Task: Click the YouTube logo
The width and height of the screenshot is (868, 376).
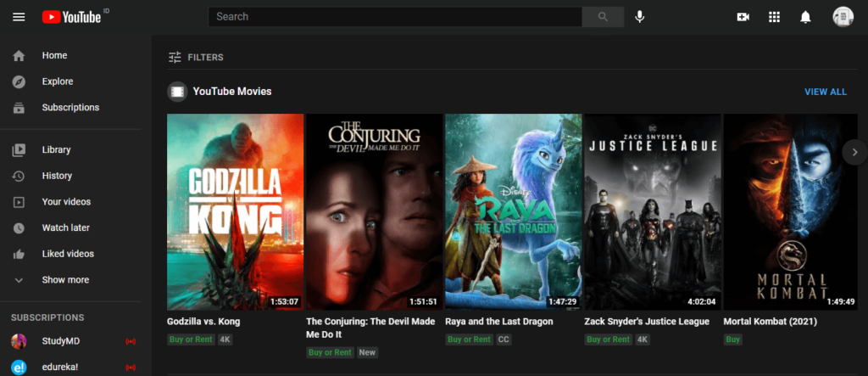Action: 72,17
